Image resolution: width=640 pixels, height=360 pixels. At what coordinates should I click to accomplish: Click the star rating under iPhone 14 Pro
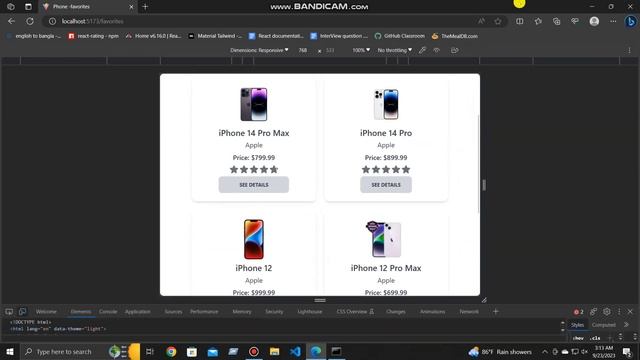386,169
